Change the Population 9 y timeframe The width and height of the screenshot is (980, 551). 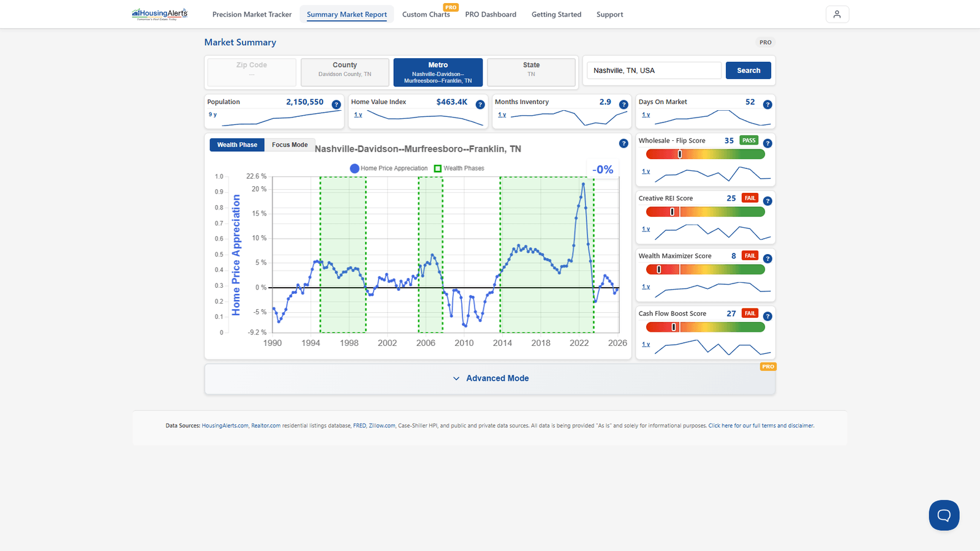pos(213,114)
